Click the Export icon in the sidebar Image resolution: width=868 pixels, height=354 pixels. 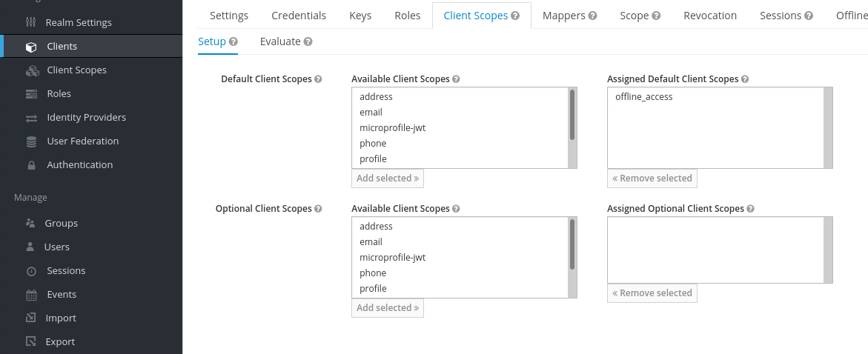coord(32,342)
